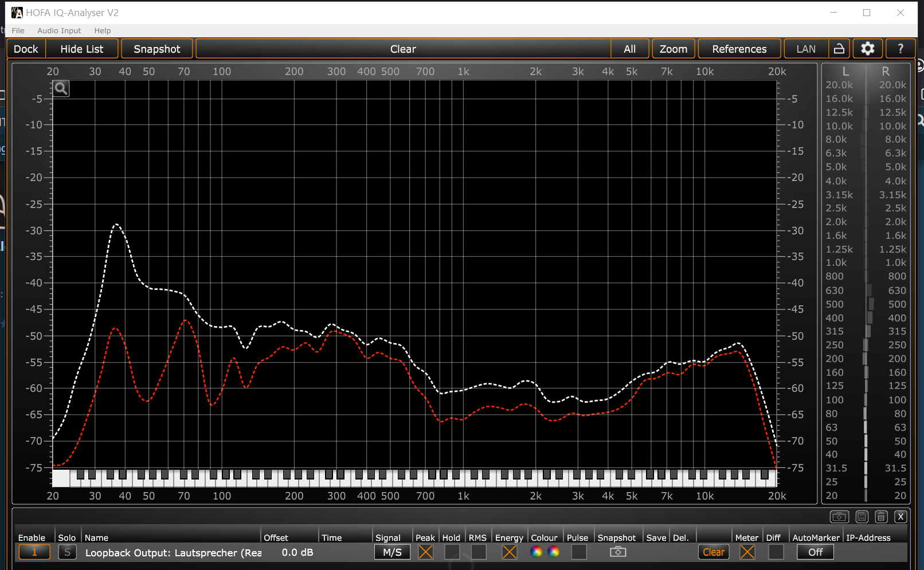Open the AutoMarker Off selector
Viewport: 924px width, 570px height.
(x=815, y=552)
